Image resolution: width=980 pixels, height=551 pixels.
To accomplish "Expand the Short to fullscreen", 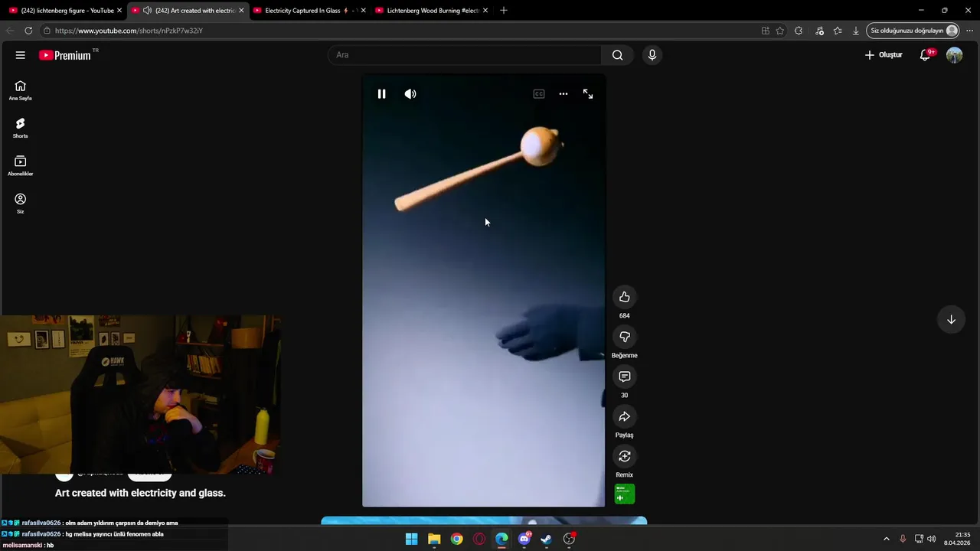I will pyautogui.click(x=588, y=94).
